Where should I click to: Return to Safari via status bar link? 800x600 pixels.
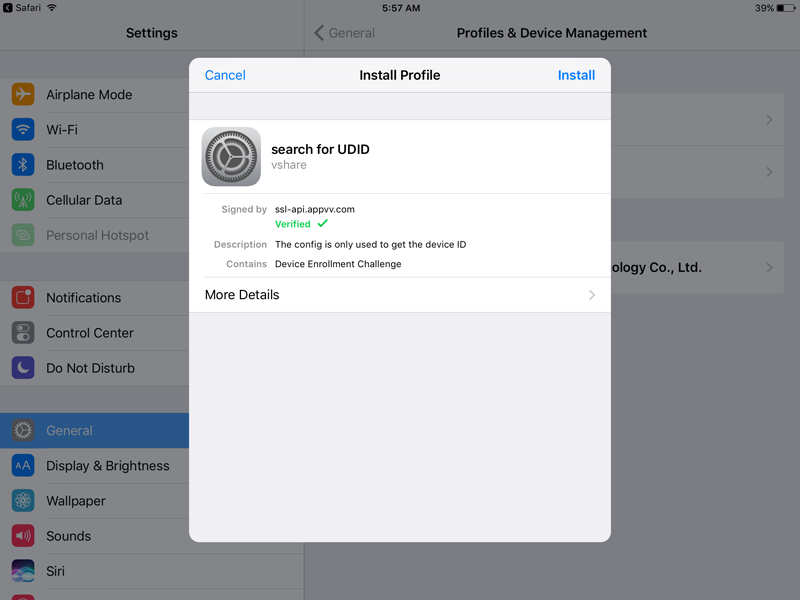[22, 8]
